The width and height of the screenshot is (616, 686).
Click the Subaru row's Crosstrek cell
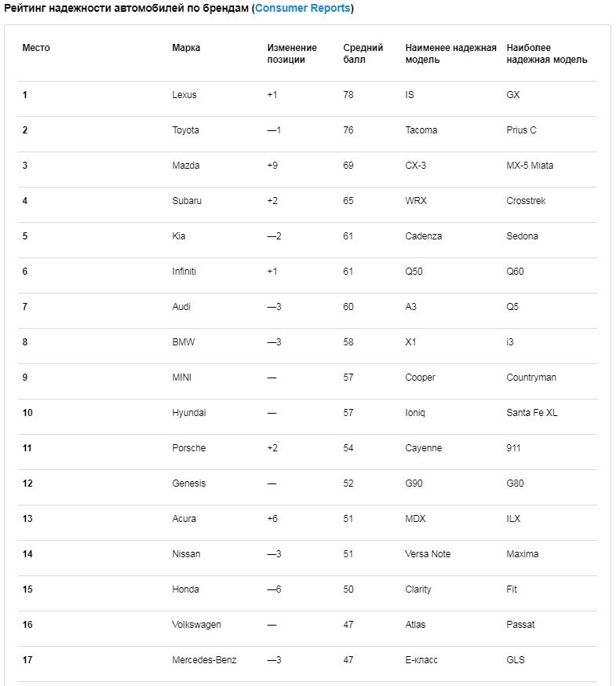point(526,201)
